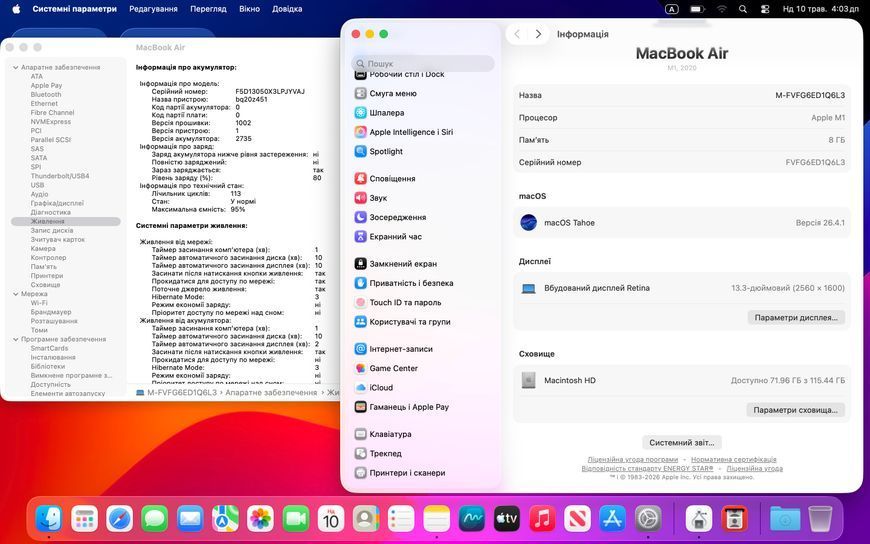Click the Пошук search field
This screenshot has width=870, height=544.
pyautogui.click(x=423, y=63)
